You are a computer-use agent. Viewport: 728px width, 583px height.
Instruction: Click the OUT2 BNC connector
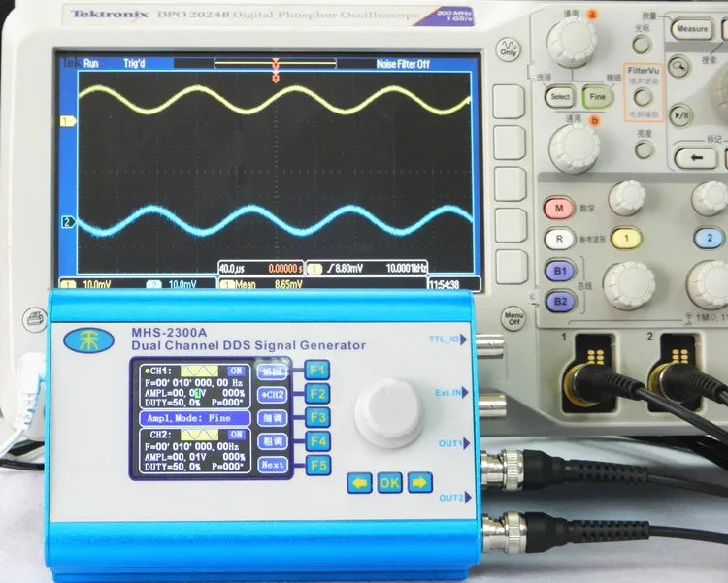(x=504, y=534)
